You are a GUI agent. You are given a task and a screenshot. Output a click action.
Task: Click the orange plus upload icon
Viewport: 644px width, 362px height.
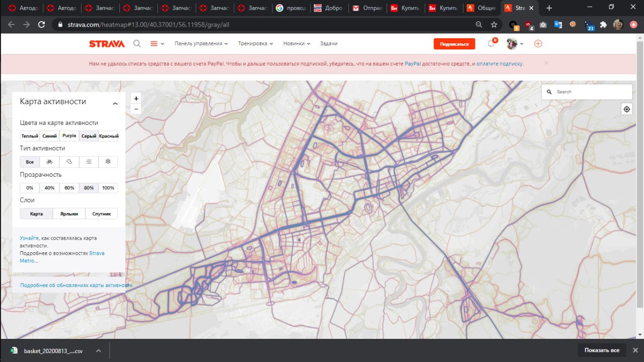click(x=538, y=44)
